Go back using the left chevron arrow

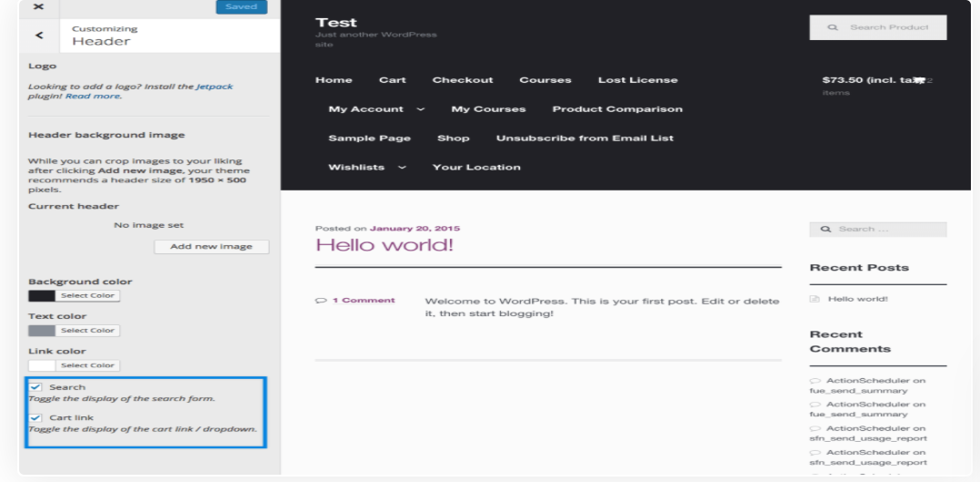click(x=39, y=35)
